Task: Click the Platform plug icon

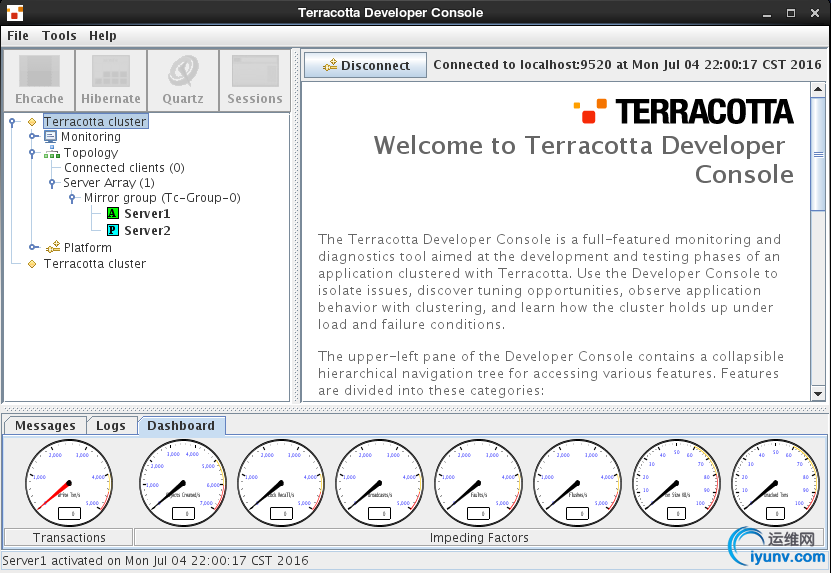Action: [x=52, y=247]
